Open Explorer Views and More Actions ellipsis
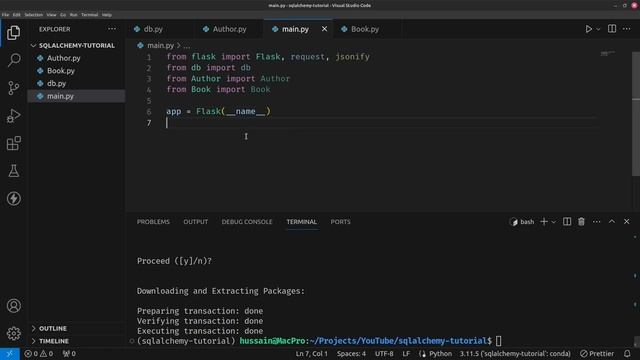 click(112, 29)
